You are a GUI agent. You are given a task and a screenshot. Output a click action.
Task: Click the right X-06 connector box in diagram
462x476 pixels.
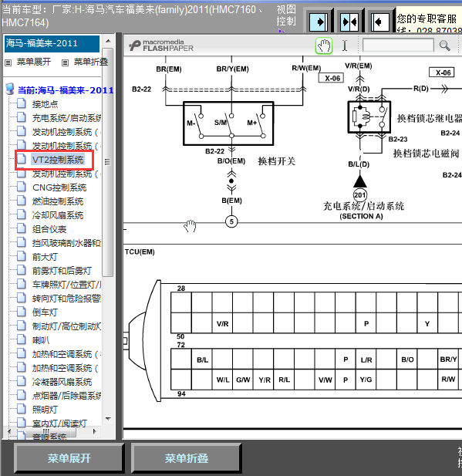[x=442, y=73]
